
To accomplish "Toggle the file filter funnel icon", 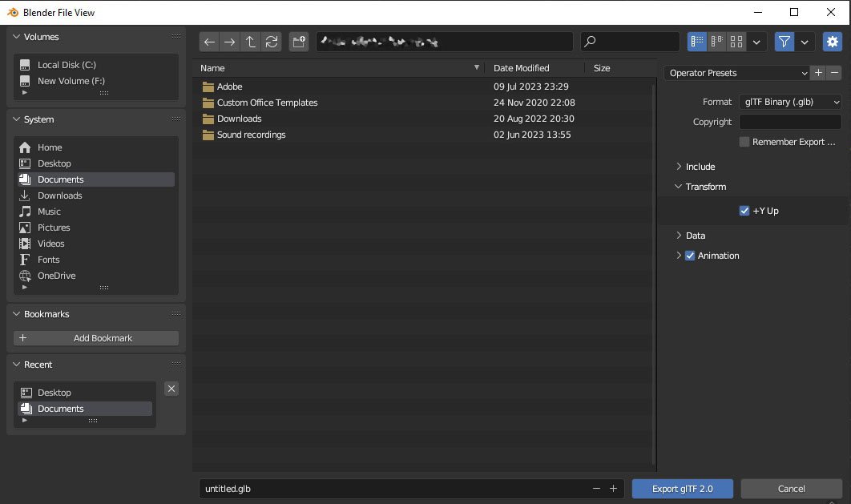I will click(784, 42).
